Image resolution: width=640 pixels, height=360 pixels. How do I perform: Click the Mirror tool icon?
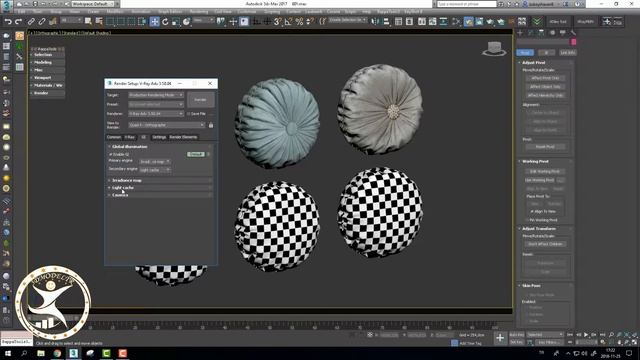tap(375, 22)
